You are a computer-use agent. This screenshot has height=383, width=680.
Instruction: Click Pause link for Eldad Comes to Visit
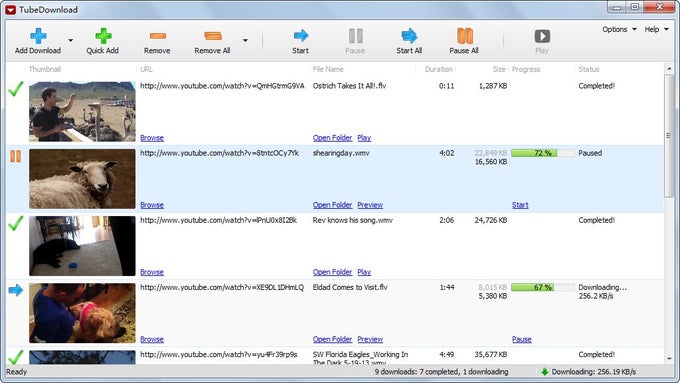522,339
